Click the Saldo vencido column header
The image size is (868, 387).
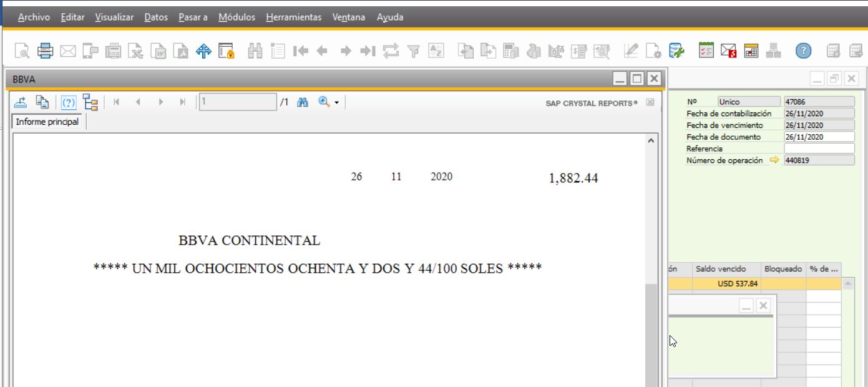point(726,269)
